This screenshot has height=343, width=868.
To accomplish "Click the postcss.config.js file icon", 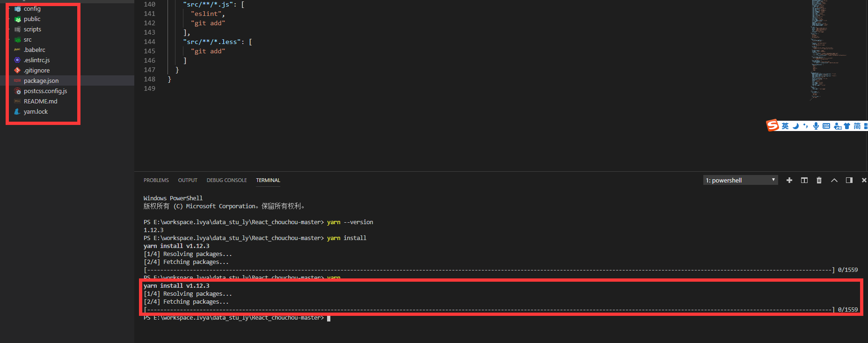I will click(x=17, y=91).
